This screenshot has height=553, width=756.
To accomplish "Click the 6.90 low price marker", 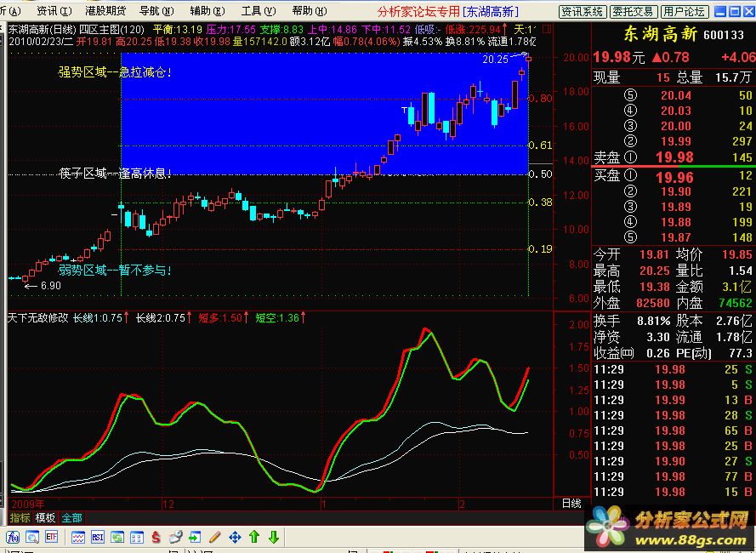I will (x=51, y=286).
